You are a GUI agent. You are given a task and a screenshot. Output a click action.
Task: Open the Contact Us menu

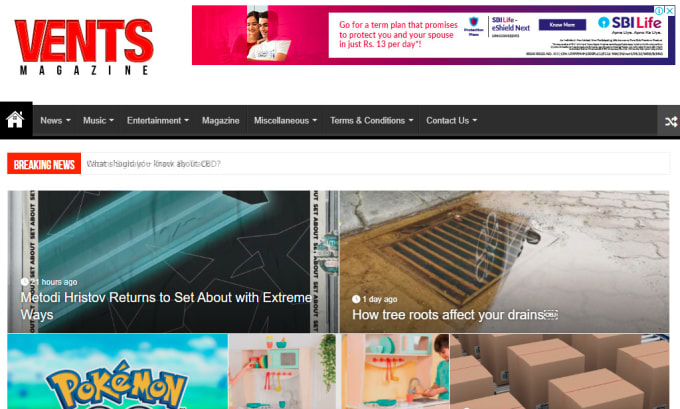(451, 121)
